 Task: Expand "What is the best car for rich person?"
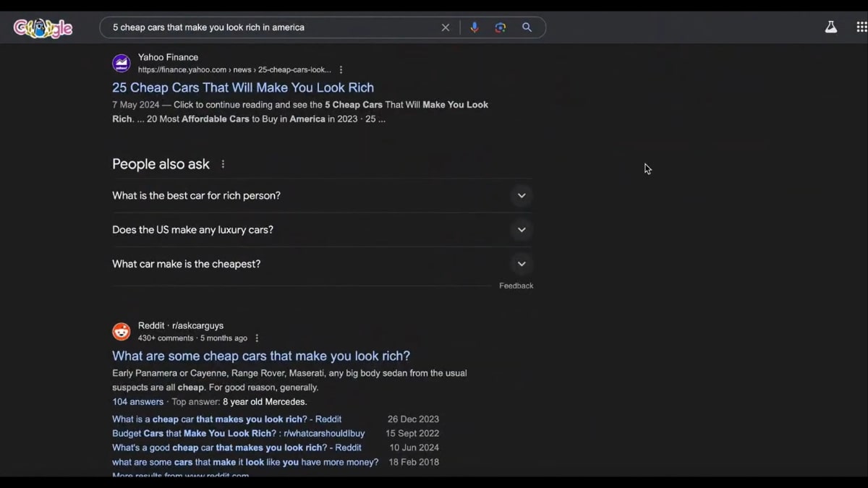pyautogui.click(x=521, y=196)
